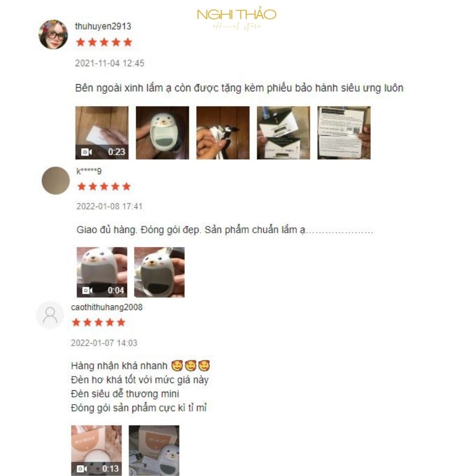Click the five-star rating under thuhuyen2913
The width and height of the screenshot is (476, 476).
click(x=104, y=42)
